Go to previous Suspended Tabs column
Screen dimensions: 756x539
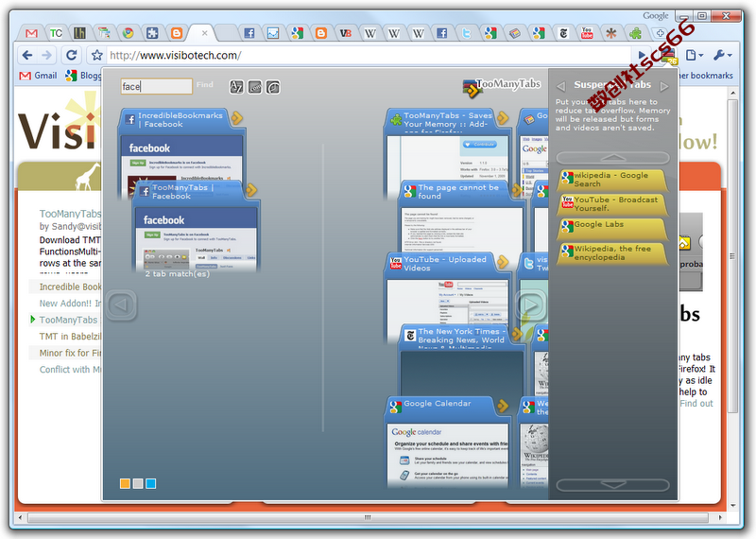tap(560, 86)
